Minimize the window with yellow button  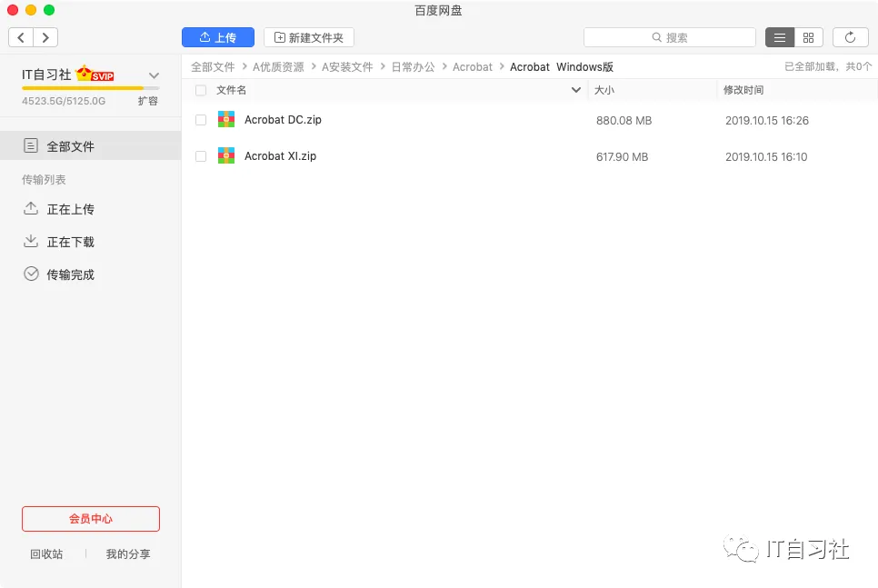tap(31, 10)
